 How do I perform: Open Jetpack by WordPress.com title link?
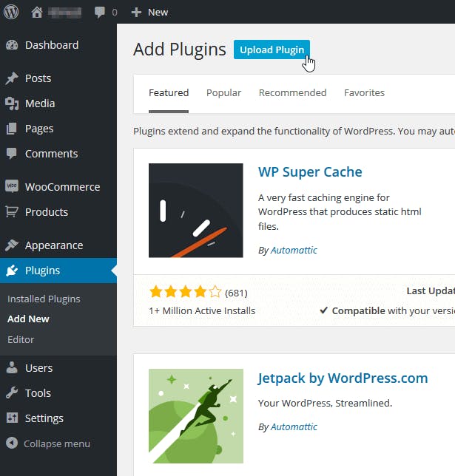[343, 378]
